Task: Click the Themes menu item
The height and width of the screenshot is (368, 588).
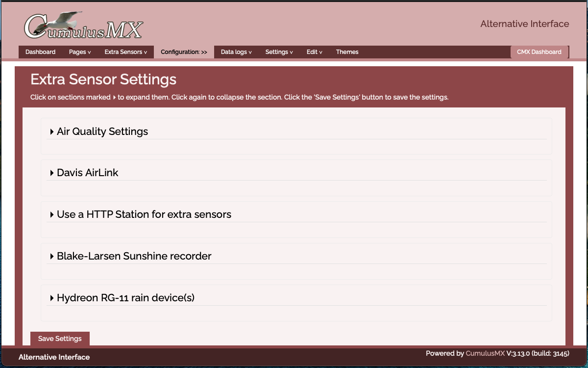Action: pos(347,52)
